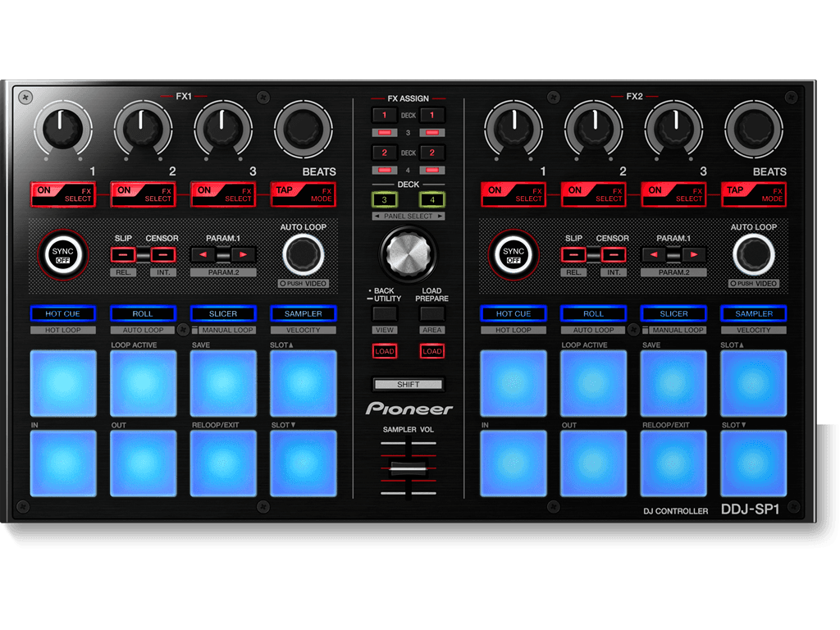Turn the FX2 knob 1

[514, 129]
